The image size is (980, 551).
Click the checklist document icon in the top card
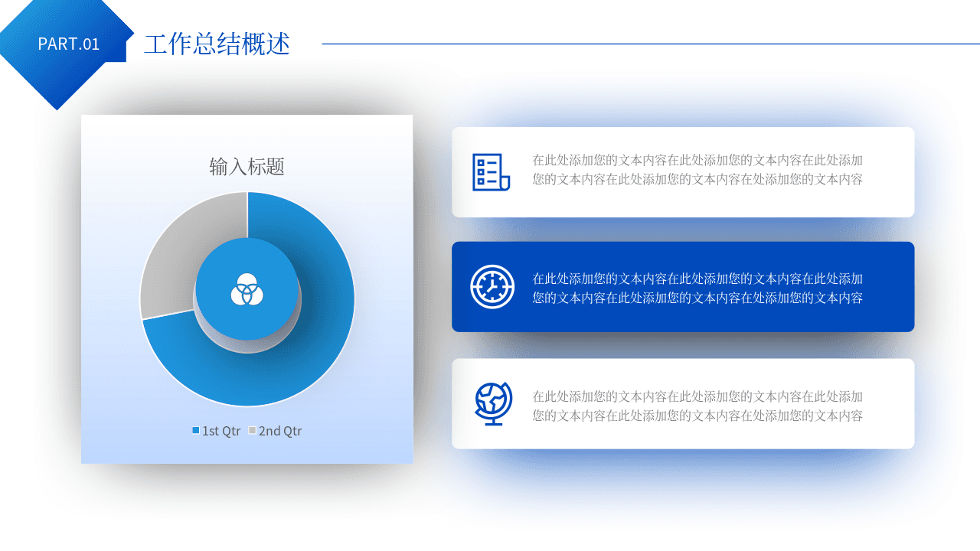pyautogui.click(x=491, y=172)
